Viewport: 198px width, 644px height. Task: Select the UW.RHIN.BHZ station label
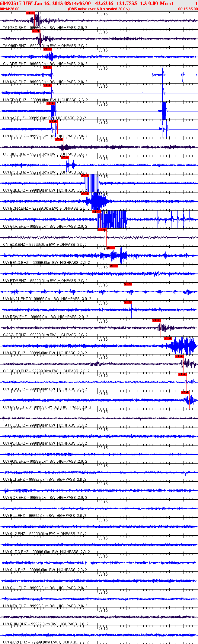[46, 624]
